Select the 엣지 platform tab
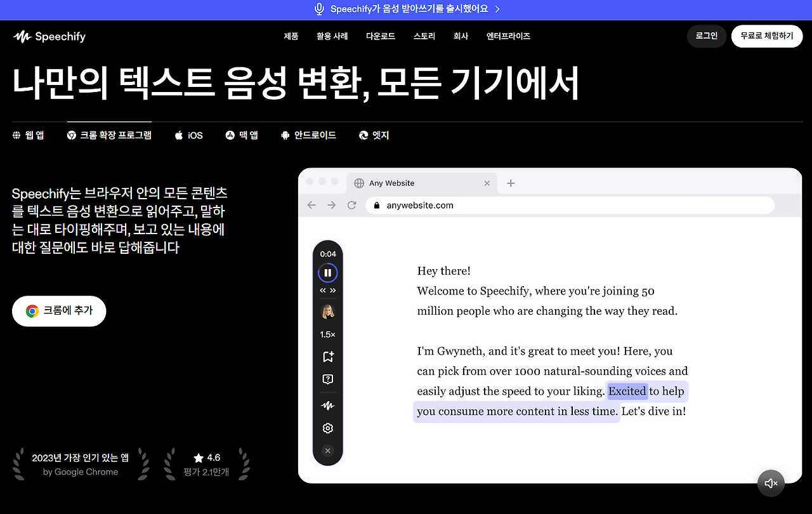Image resolution: width=812 pixels, height=514 pixels. coord(374,135)
